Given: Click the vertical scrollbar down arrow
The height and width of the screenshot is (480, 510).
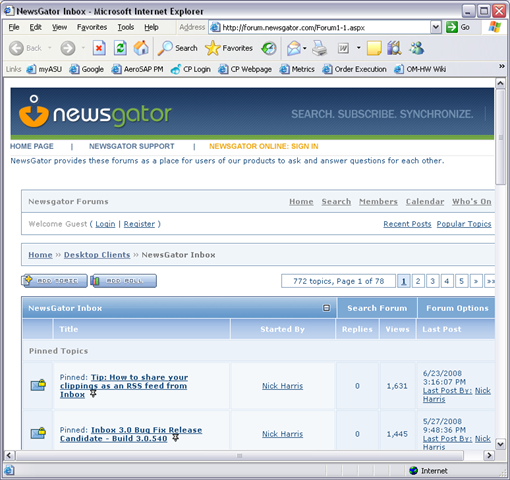Looking at the screenshot, I should pos(500,444).
